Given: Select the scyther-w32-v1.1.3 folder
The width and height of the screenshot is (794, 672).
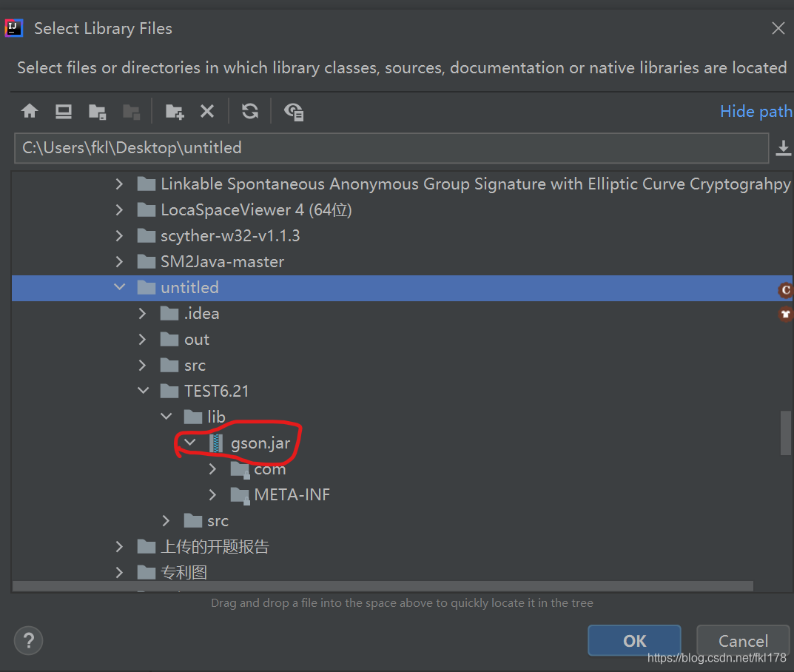Looking at the screenshot, I should pyautogui.click(x=230, y=236).
